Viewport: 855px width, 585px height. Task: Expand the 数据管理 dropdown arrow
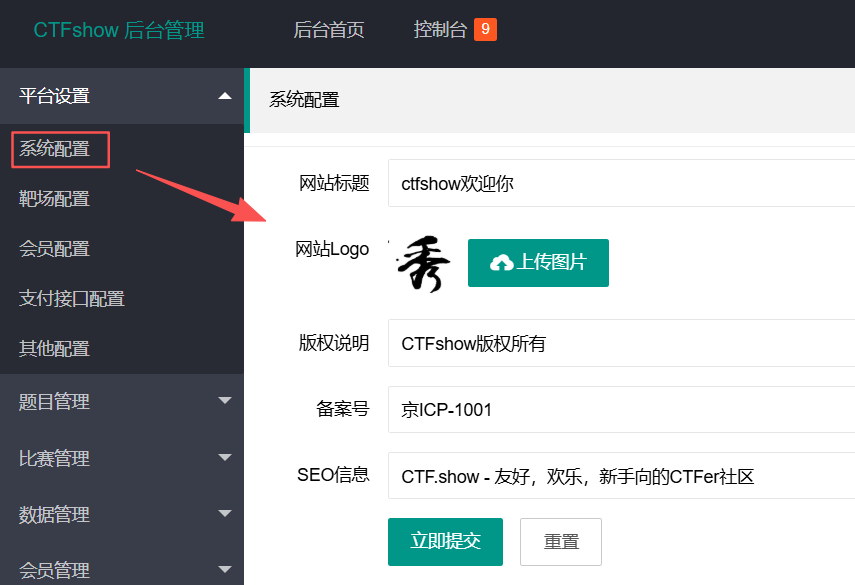(224, 515)
